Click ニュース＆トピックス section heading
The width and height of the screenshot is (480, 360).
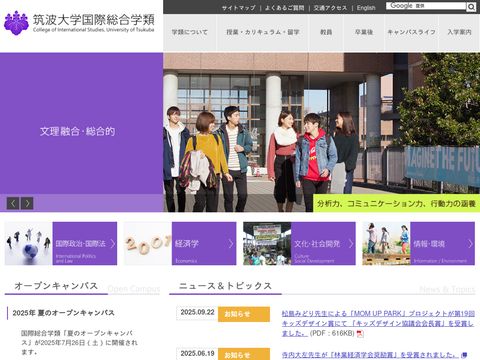[225, 286]
